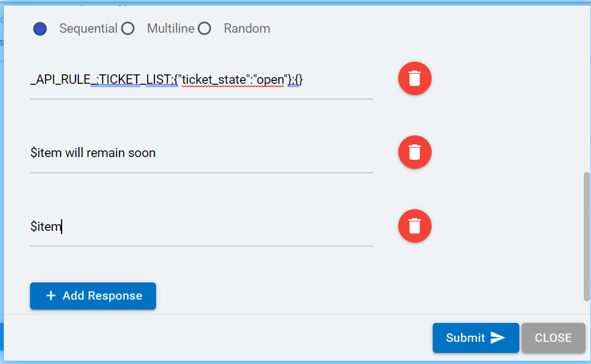Focus the _API_RULE_ TICKET_LIST input field
Screen dimensions: 591x364
(201, 80)
